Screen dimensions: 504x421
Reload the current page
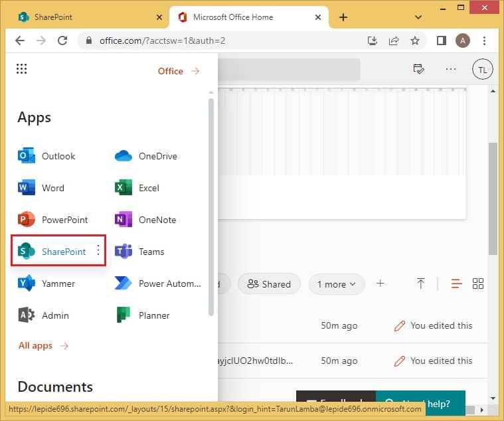(62, 41)
